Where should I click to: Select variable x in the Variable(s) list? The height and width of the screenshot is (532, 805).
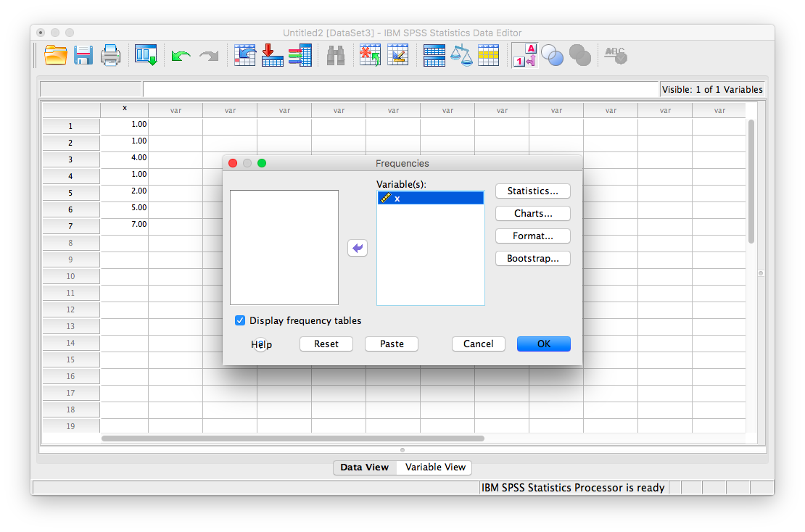tap(431, 198)
